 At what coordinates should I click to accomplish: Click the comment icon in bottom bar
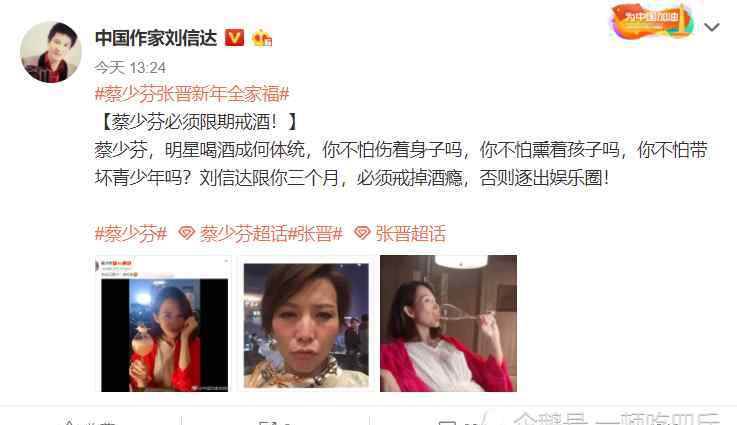click(447, 423)
